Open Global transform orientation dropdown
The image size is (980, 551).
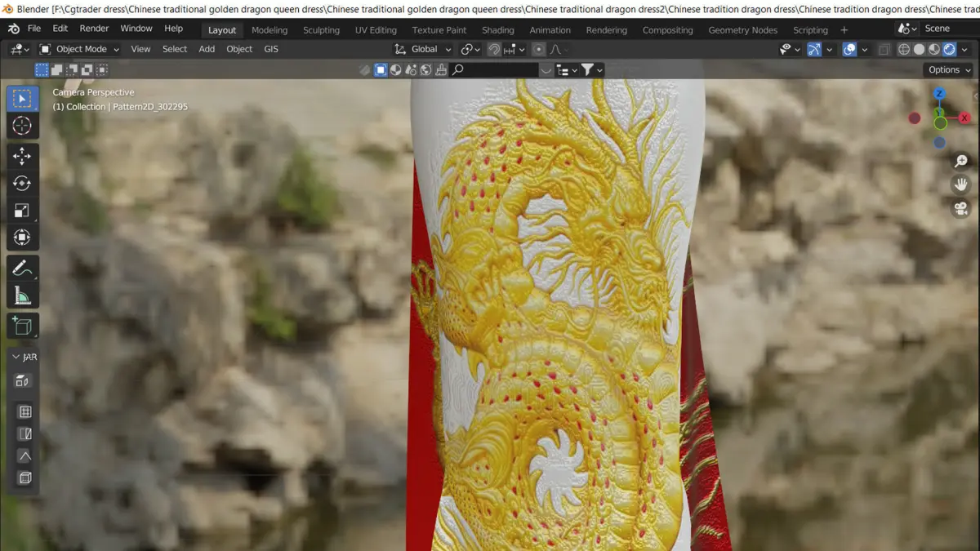point(424,49)
